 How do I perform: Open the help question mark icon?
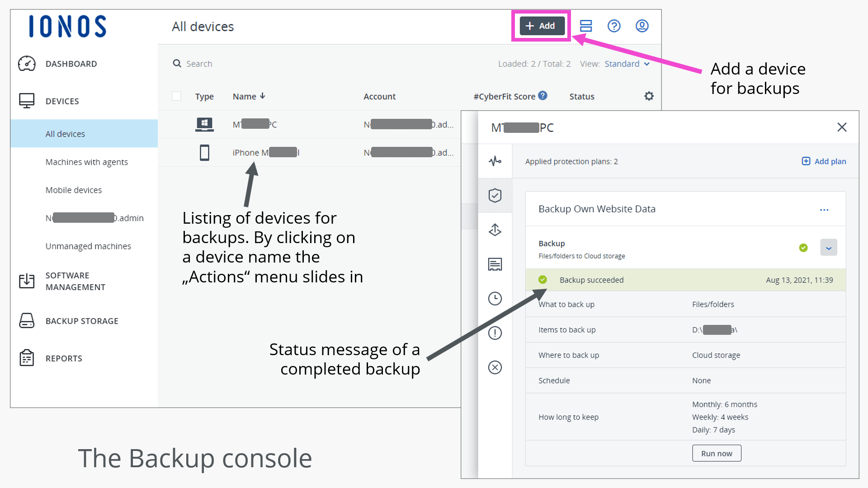click(x=614, y=26)
